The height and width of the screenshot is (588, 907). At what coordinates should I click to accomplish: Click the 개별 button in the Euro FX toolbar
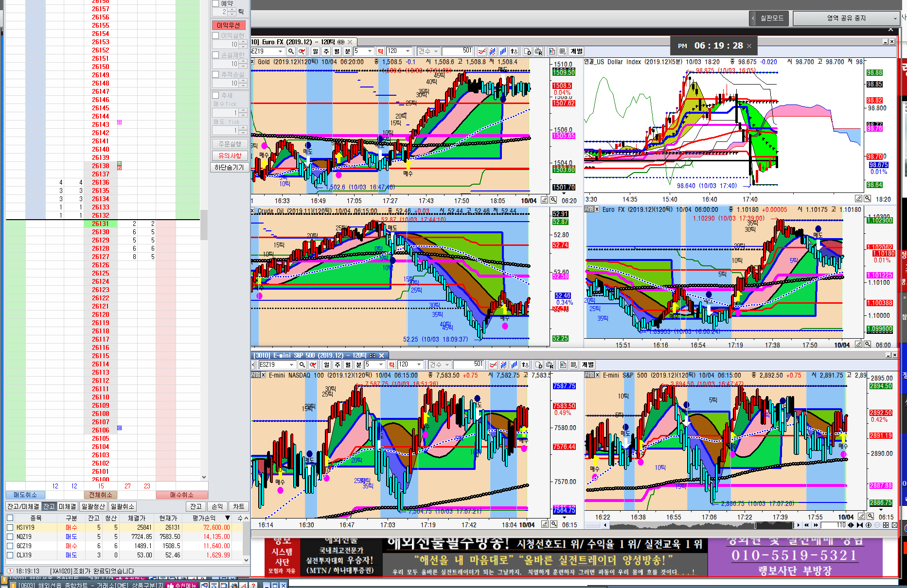(576, 52)
